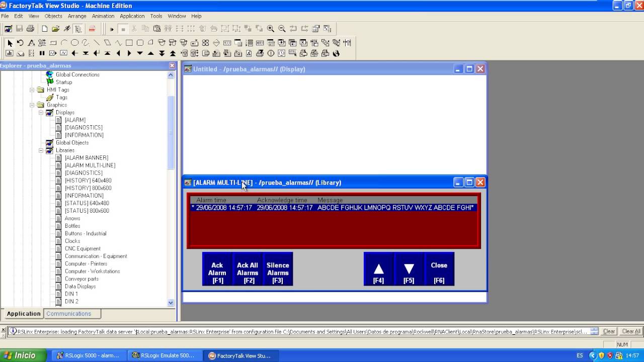Select the Arc drawing tool
The image size is (644, 362).
click(x=64, y=43)
